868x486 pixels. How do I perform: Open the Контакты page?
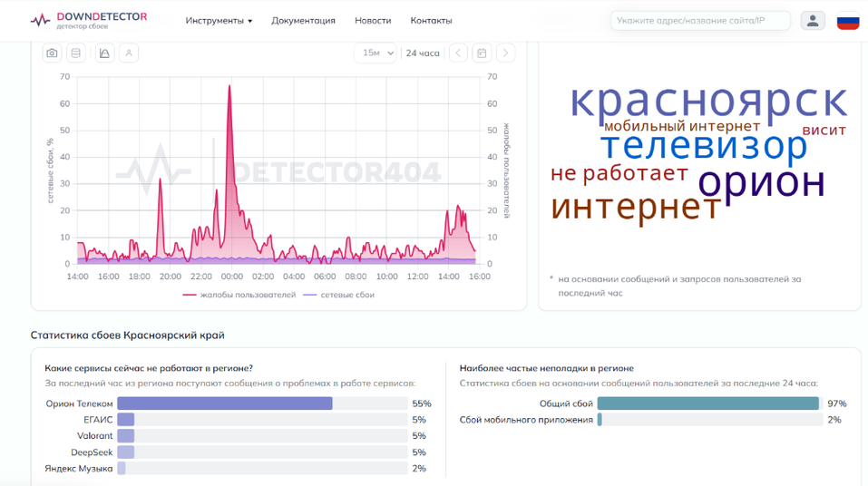(x=431, y=21)
